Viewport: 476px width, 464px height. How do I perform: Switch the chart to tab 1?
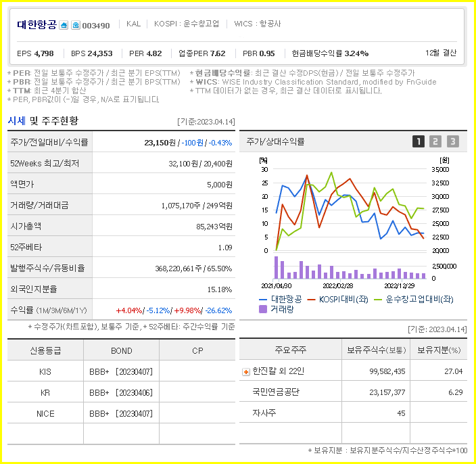419,141
